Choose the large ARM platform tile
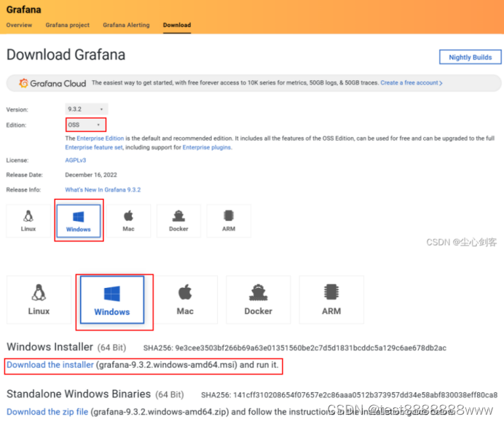504x422 pixels. pos(331,300)
